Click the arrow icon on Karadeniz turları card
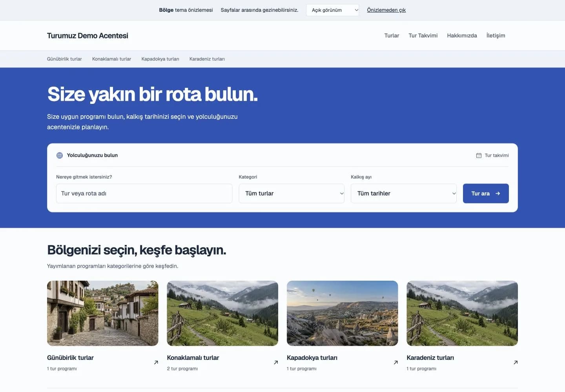The image size is (565, 392). (516, 363)
